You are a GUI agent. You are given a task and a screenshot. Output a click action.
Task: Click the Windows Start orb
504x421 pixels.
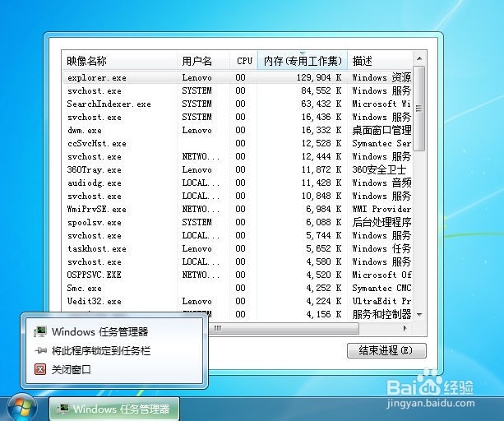pos(22,408)
